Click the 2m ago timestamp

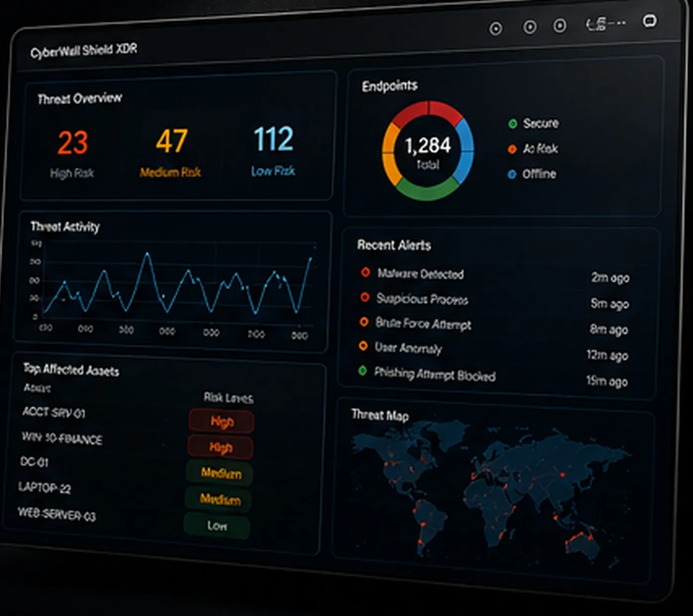coord(610,278)
